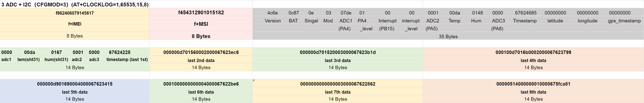Viewport: 644px width, 103px height.
Task: Click the 'adc1' label
Action: click(x=6, y=60)
